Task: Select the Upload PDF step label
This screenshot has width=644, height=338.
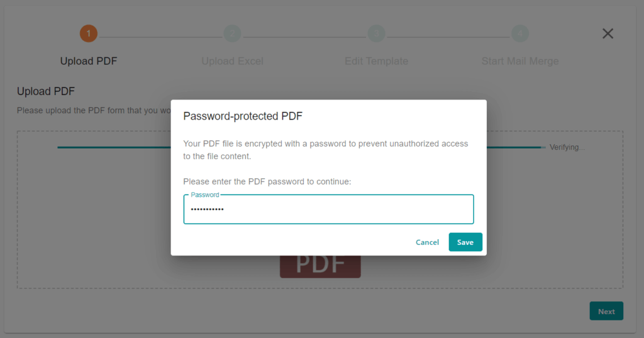Action: click(x=89, y=61)
